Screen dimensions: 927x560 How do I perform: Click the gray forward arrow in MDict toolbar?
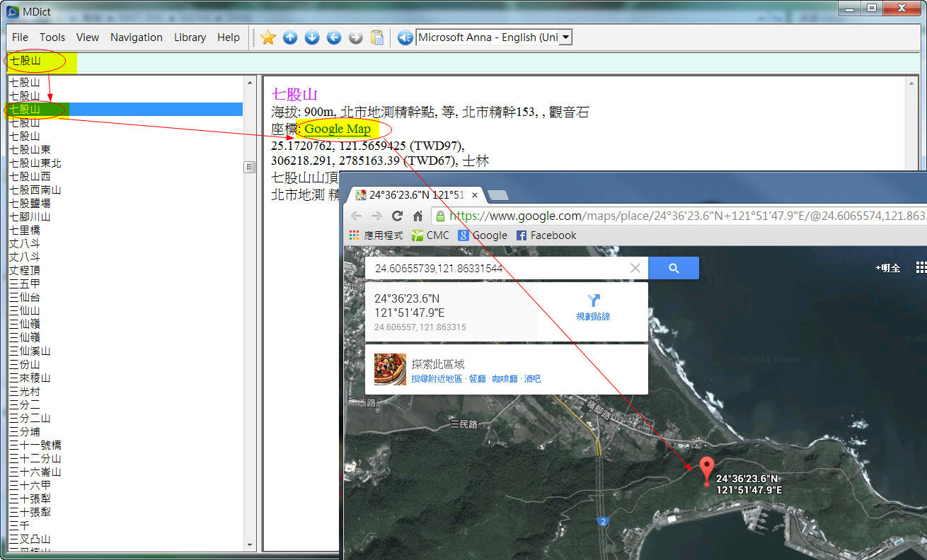coord(356,37)
